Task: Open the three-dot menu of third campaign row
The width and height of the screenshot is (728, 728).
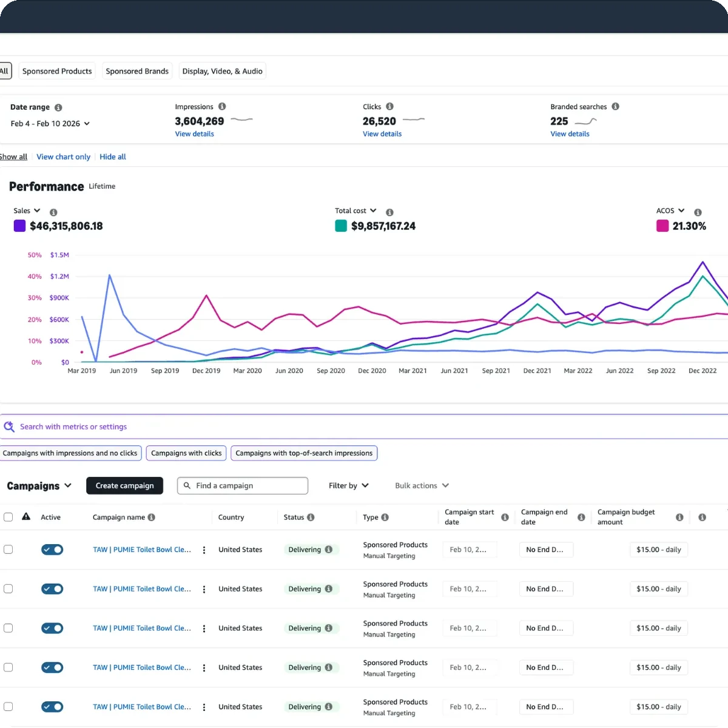Action: [204, 629]
